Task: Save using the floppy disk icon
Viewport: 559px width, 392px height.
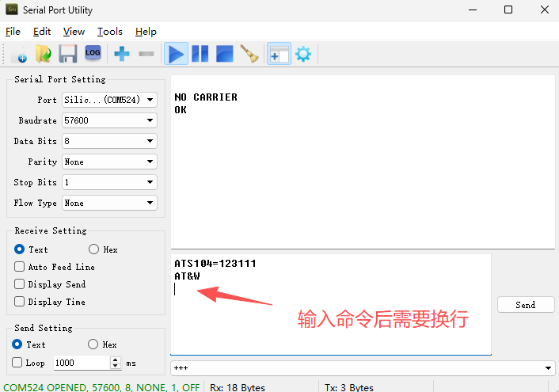Action: (x=68, y=54)
